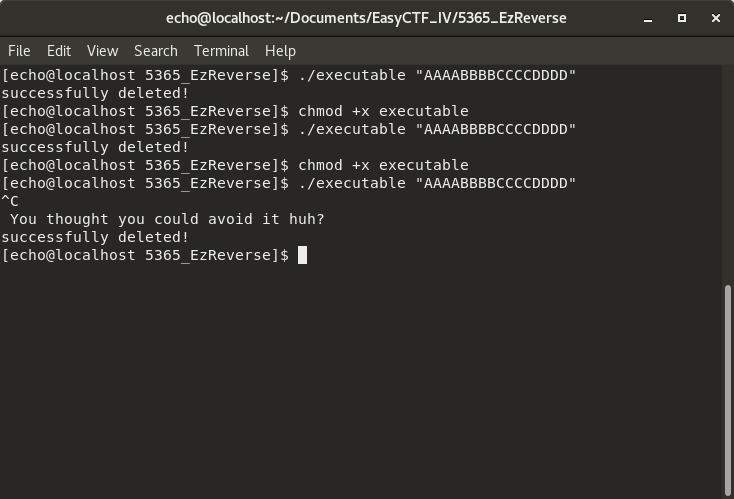Maximize the terminal window
The image size is (734, 499).
682,18
